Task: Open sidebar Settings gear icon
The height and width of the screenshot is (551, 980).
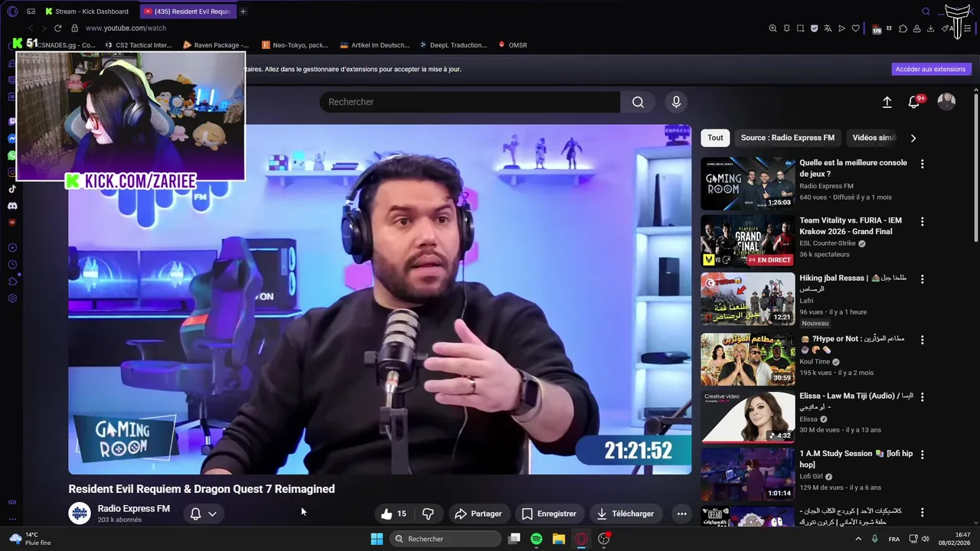Action: [12, 298]
